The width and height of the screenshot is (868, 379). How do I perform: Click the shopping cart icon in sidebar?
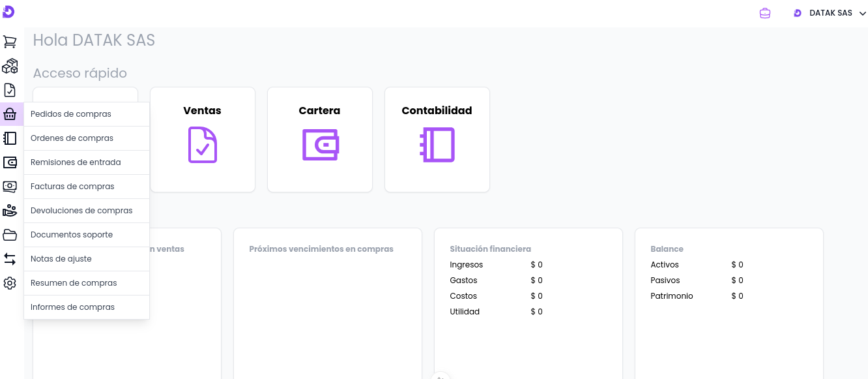tap(10, 42)
